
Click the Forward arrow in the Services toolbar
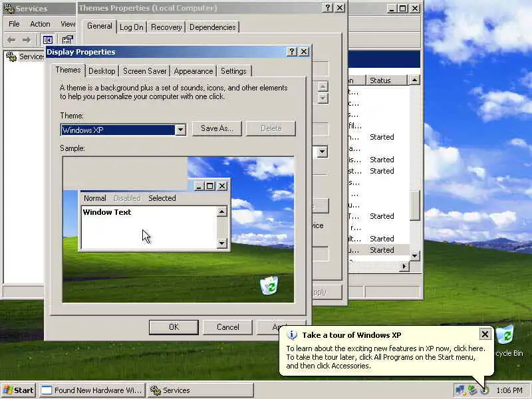pos(27,40)
